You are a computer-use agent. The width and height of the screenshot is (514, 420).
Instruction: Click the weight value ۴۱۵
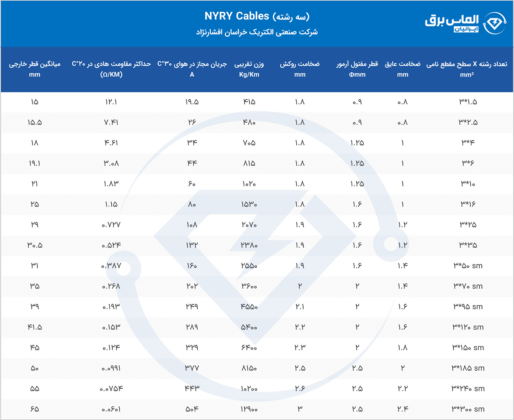tap(249, 102)
